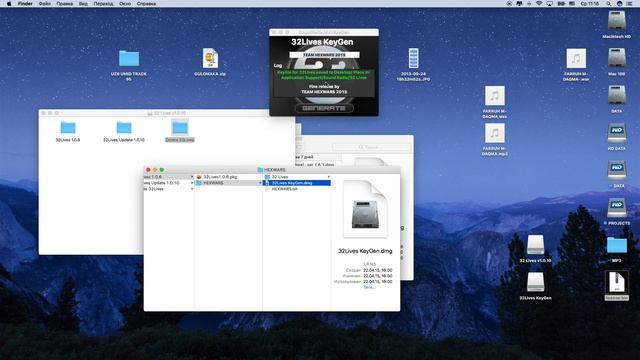Viewport: 640px width, 360px height.
Task: Select the 32Lives KeyGen mounted disk icon
Action: click(535, 282)
